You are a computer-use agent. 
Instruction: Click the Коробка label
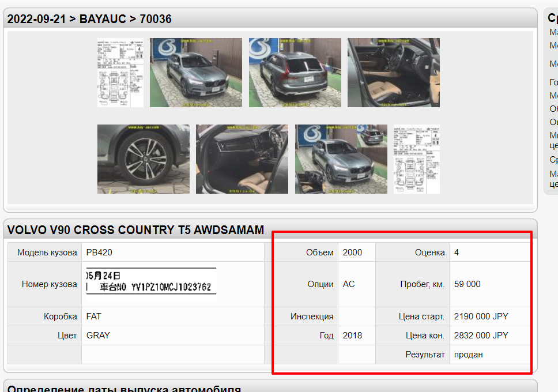tap(60, 316)
